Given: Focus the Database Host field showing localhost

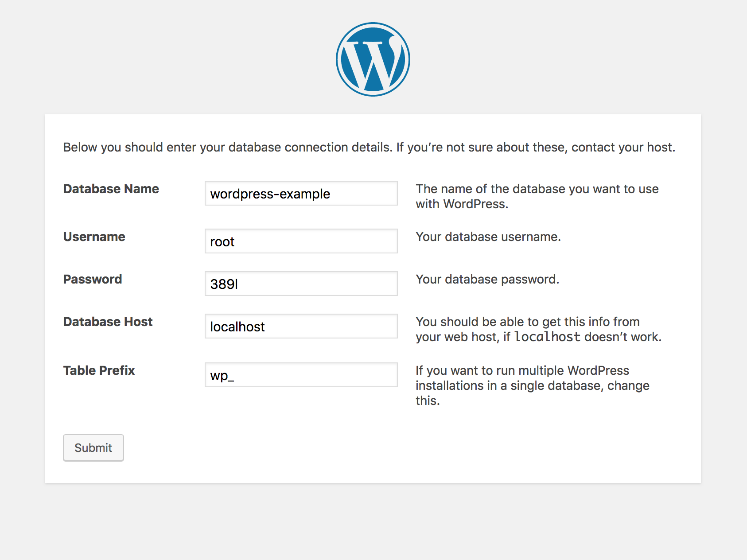Looking at the screenshot, I should click(x=301, y=327).
